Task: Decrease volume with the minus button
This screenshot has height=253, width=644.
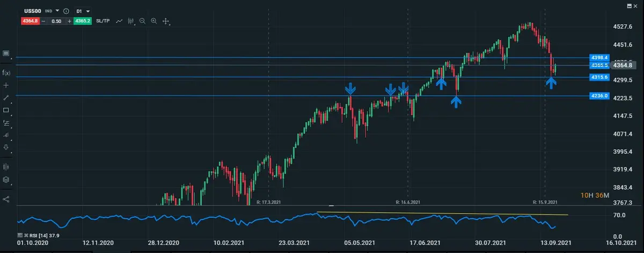Action: pyautogui.click(x=43, y=21)
